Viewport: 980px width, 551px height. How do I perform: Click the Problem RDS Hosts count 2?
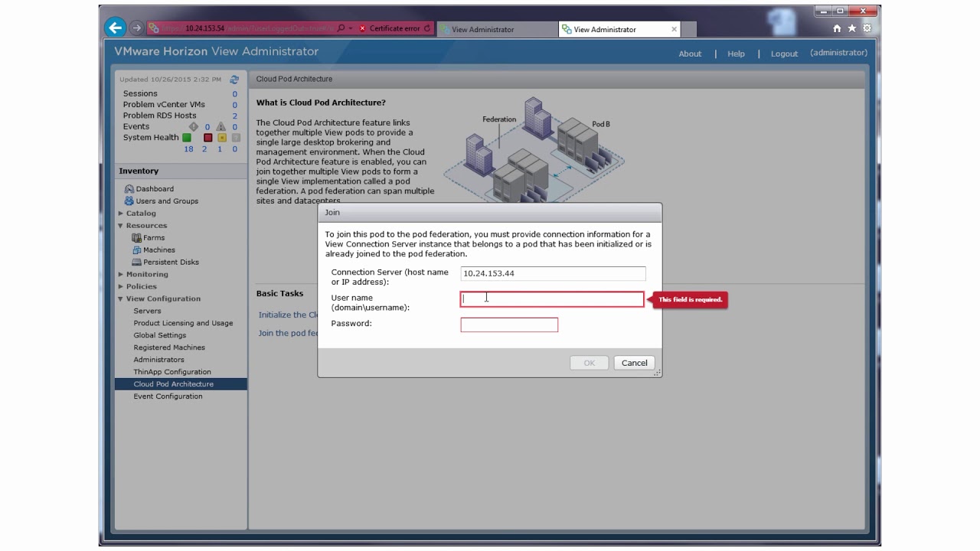pyautogui.click(x=235, y=116)
